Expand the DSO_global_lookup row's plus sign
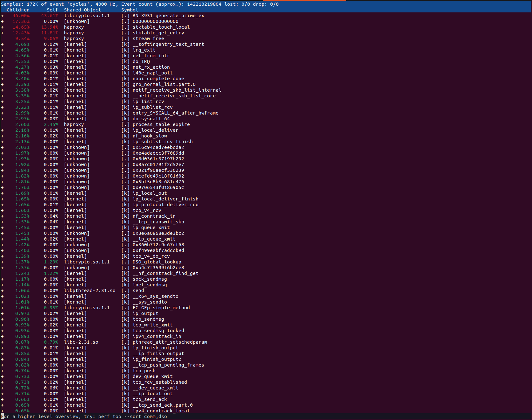 coord(2,262)
